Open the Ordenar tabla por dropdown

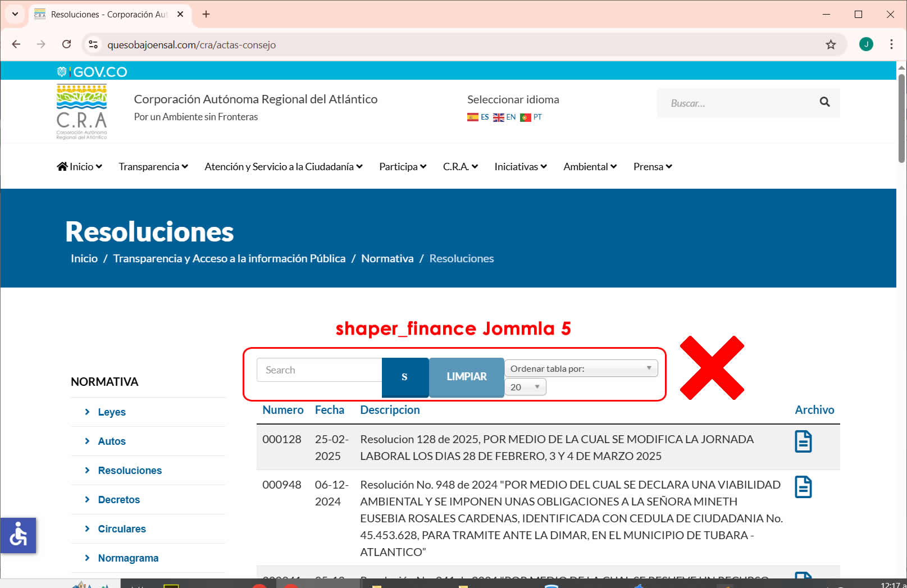[x=581, y=368]
